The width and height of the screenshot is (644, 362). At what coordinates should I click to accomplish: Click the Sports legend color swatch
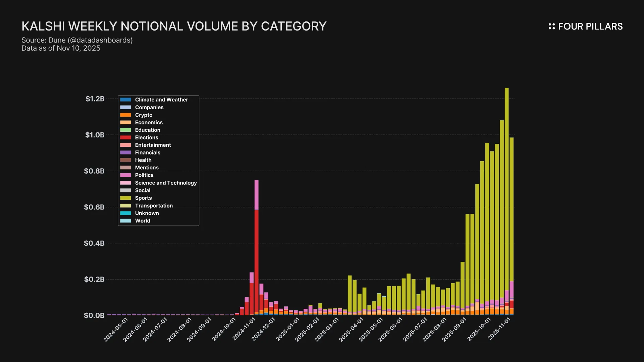tap(125, 198)
